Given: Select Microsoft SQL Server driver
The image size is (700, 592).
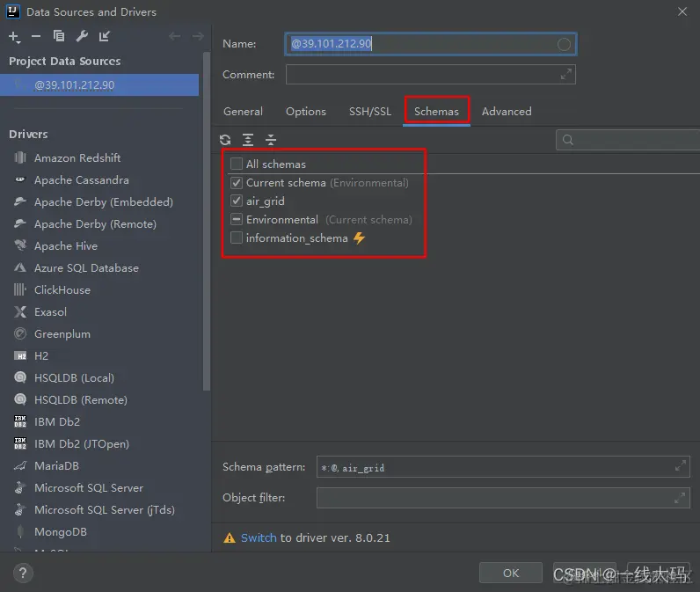Looking at the screenshot, I should pos(89,487).
